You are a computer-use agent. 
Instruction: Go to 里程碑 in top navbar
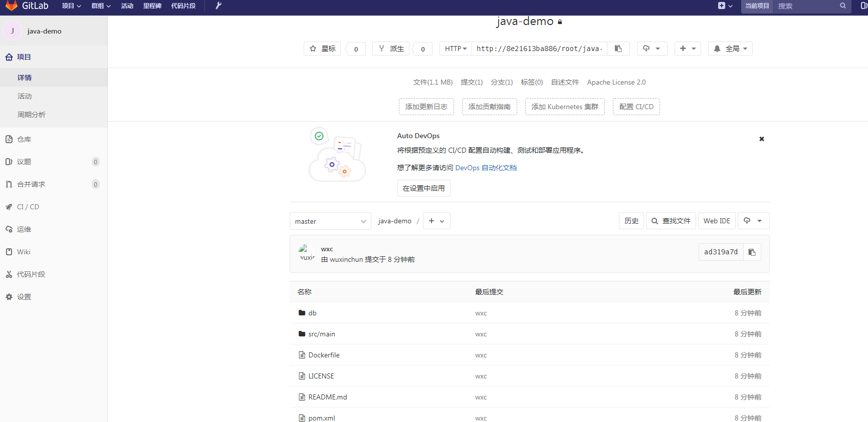[152, 6]
